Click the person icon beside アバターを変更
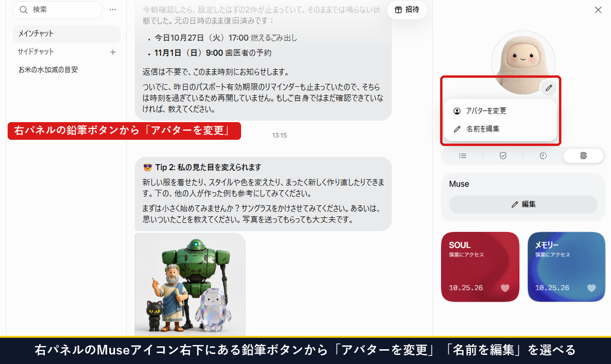The width and height of the screenshot is (611, 364). pos(457,111)
